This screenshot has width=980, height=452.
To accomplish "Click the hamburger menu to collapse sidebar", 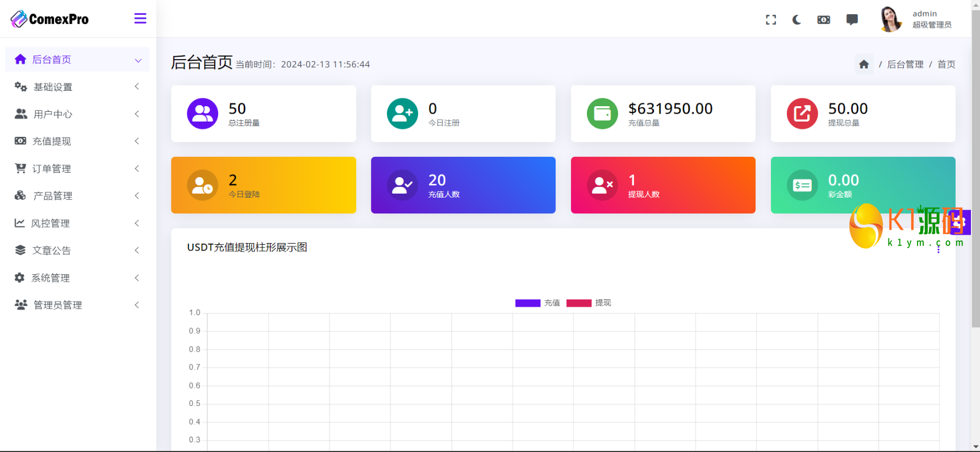I will tap(140, 19).
